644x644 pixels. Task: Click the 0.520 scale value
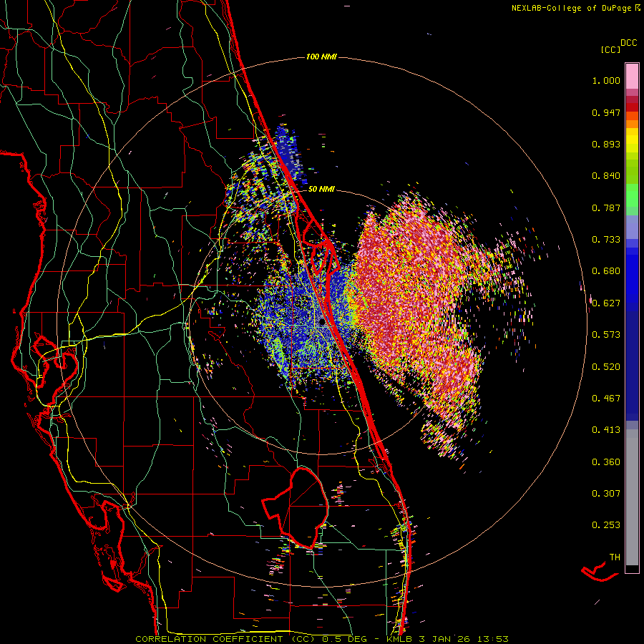point(606,367)
